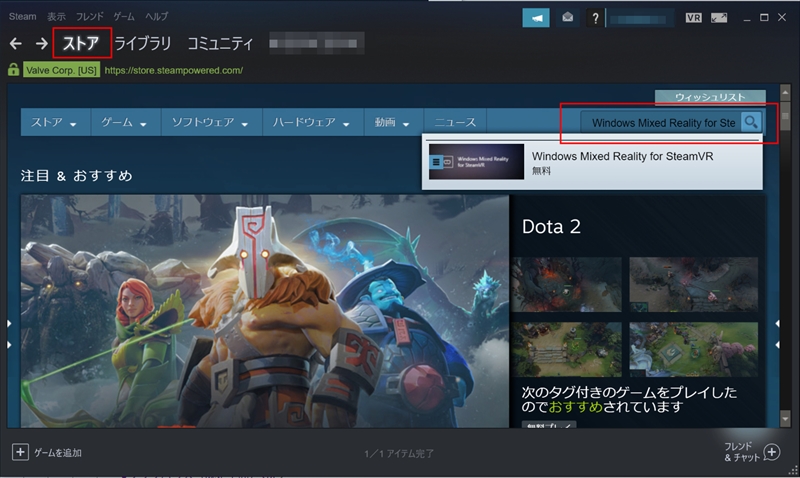The width and height of the screenshot is (800, 478).
Task: Expand the ストア dropdown in store navigation
Action: pyautogui.click(x=54, y=123)
